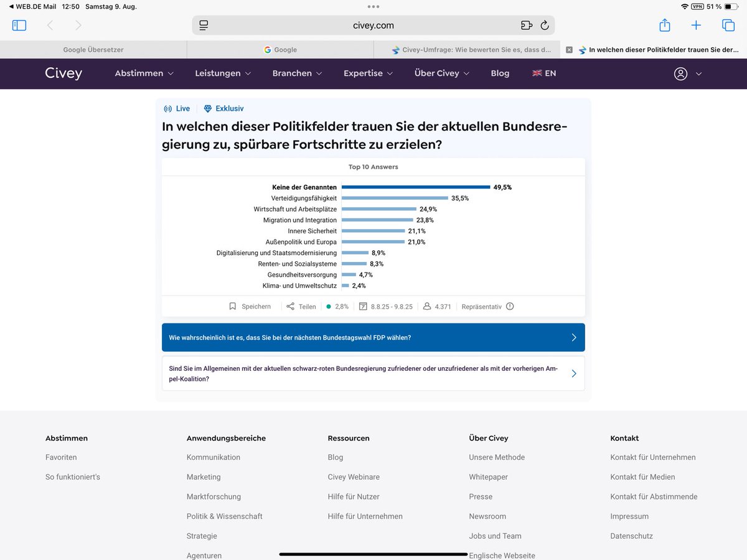Image resolution: width=747 pixels, height=560 pixels.
Task: Open footer link Kontakt für Unternehmen
Action: [653, 457]
